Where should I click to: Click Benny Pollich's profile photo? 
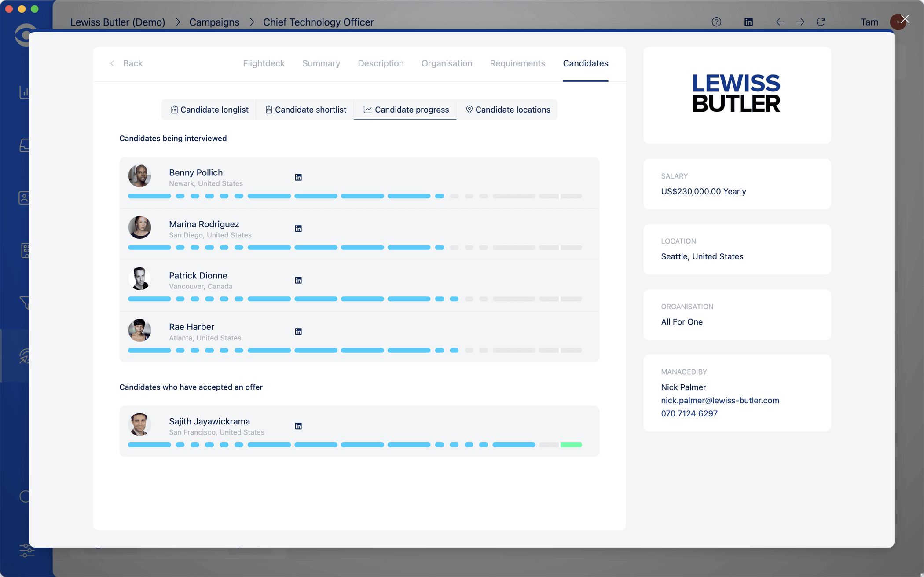[x=140, y=176]
